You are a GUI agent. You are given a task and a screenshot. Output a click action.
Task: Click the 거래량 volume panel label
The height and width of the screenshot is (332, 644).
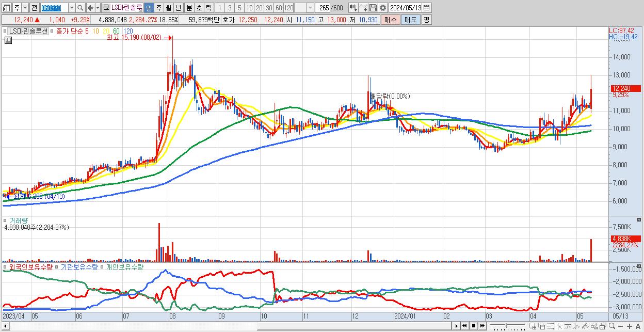[x=18, y=220]
